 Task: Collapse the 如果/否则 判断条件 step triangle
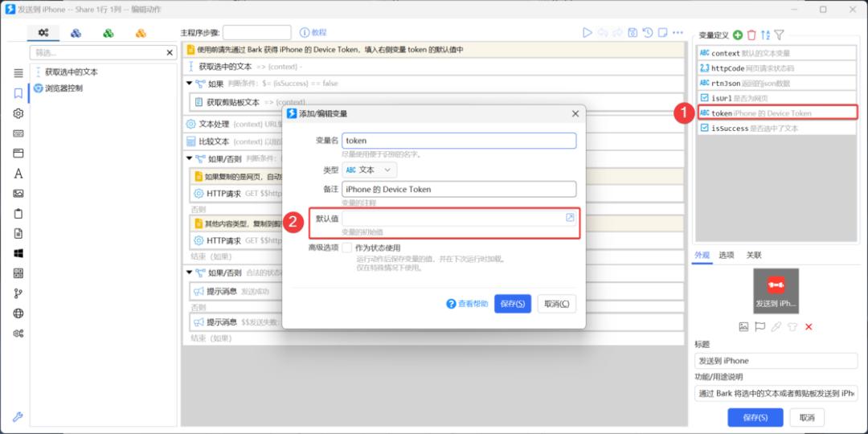point(190,159)
